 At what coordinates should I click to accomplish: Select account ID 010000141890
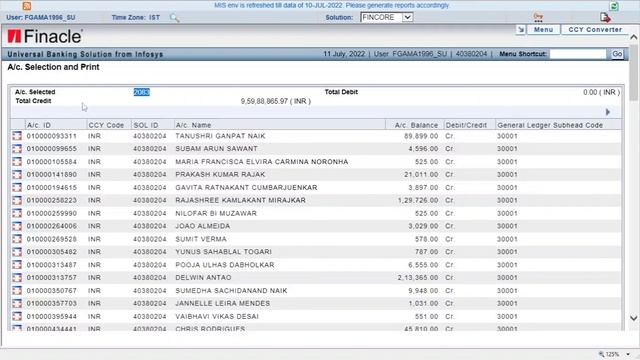click(x=51, y=174)
